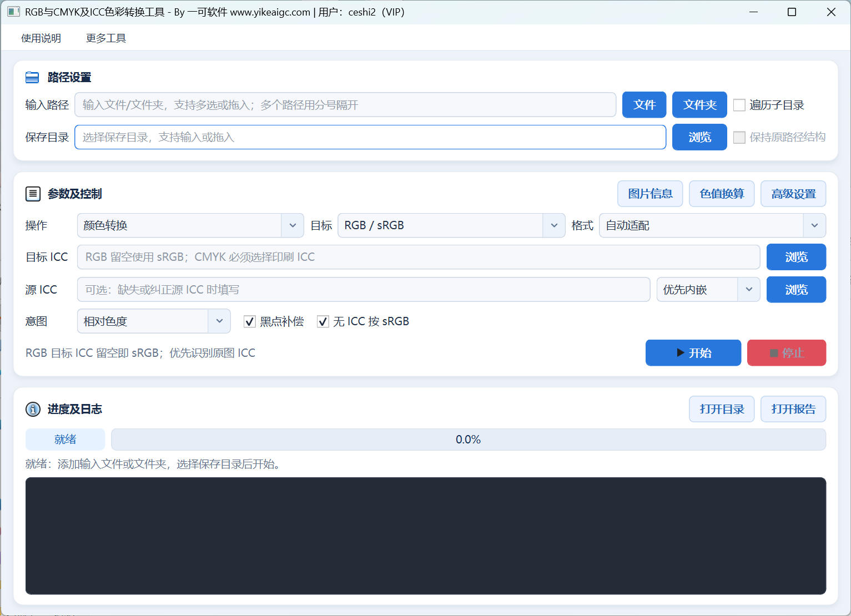Click 浏览 button for 目标 ICC
Viewport: 851px width, 616px height.
[796, 257]
